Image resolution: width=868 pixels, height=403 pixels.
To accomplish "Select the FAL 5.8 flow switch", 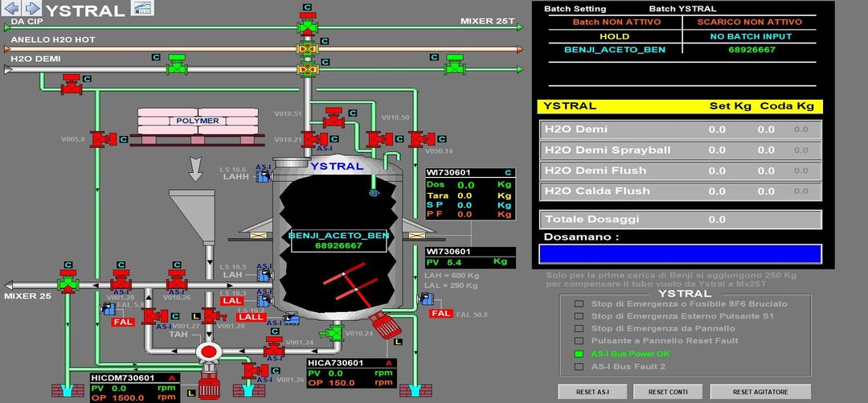I will [x=108, y=309].
